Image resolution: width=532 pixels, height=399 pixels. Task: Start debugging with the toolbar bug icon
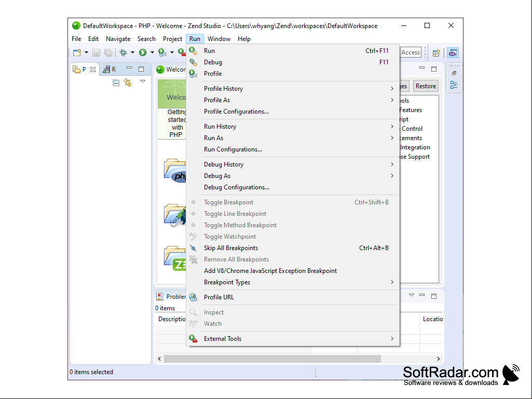coord(124,52)
